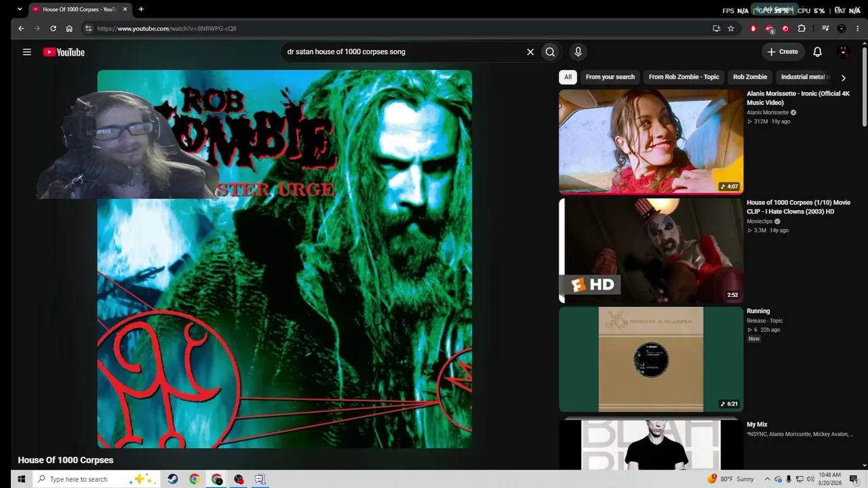Open the Chrome profile avatar
This screenshot has height=488, width=868.
pos(842,28)
